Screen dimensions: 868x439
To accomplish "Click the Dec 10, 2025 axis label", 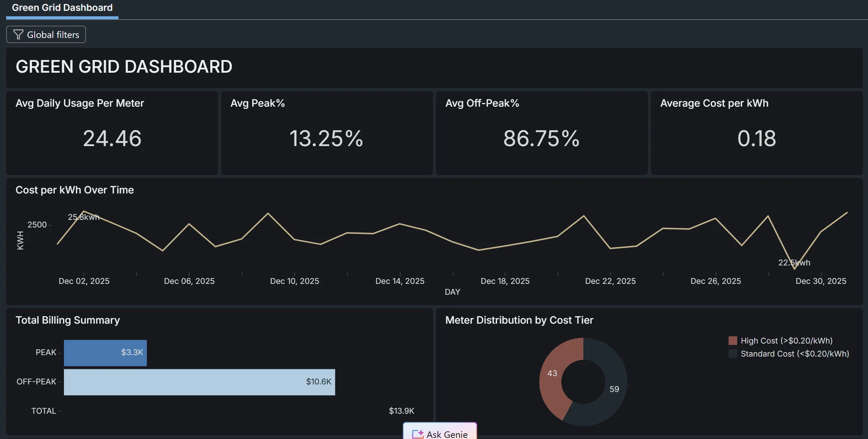I will pos(295,281).
